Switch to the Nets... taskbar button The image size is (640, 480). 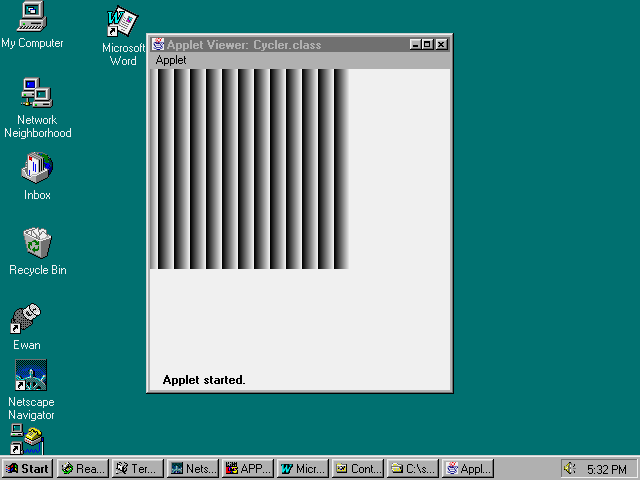pyautogui.click(x=193, y=469)
